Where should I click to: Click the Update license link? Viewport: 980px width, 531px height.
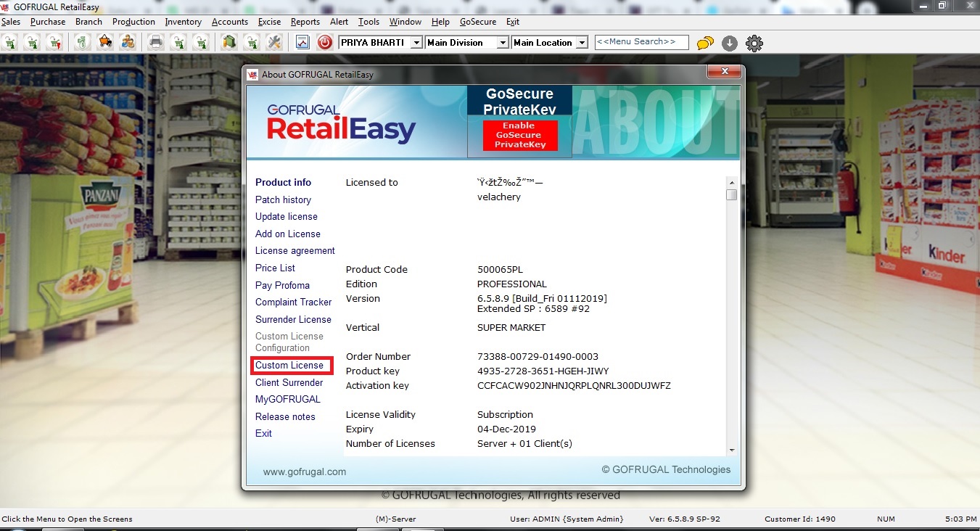coord(287,216)
